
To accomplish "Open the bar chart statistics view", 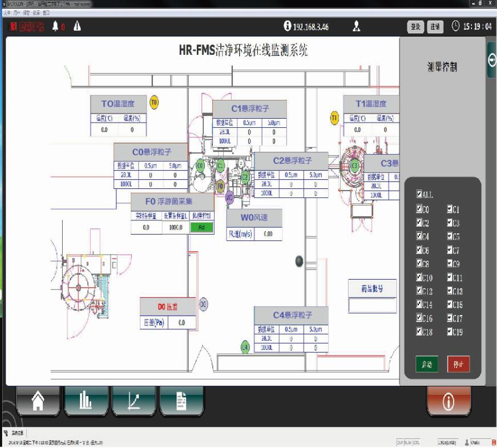I will [x=86, y=401].
